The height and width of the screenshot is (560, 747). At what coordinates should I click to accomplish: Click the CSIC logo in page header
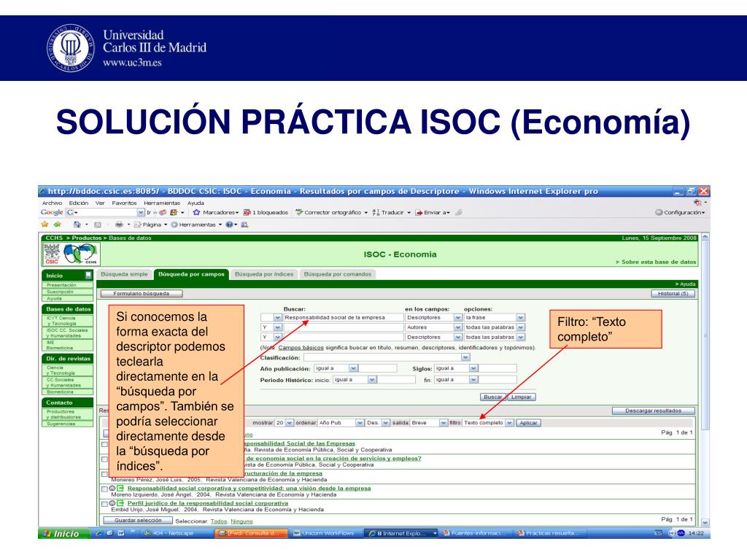pos(52,254)
